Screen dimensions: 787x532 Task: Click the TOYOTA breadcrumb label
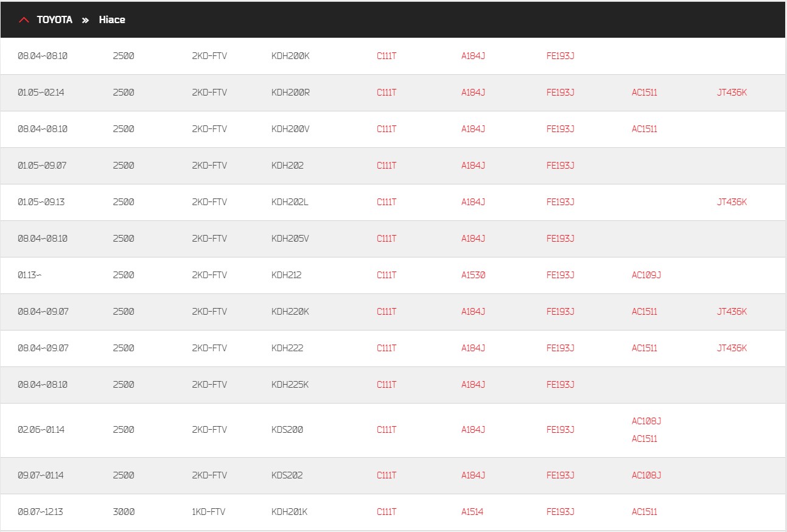[x=55, y=19]
